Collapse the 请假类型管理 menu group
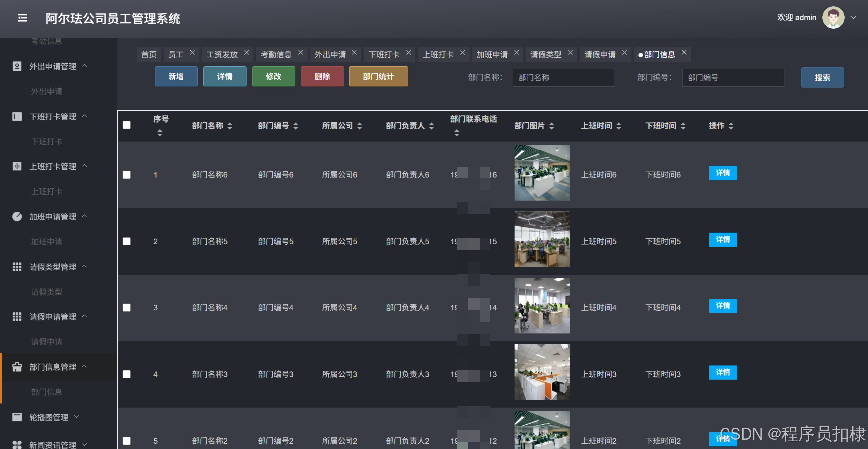 (x=84, y=266)
